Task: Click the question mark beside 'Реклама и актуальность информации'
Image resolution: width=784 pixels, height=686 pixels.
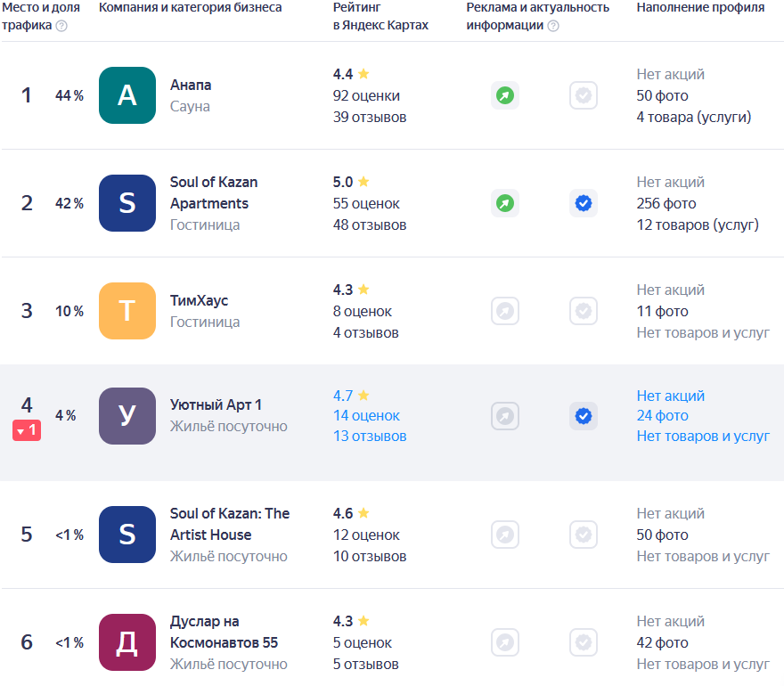Action: 553,26
